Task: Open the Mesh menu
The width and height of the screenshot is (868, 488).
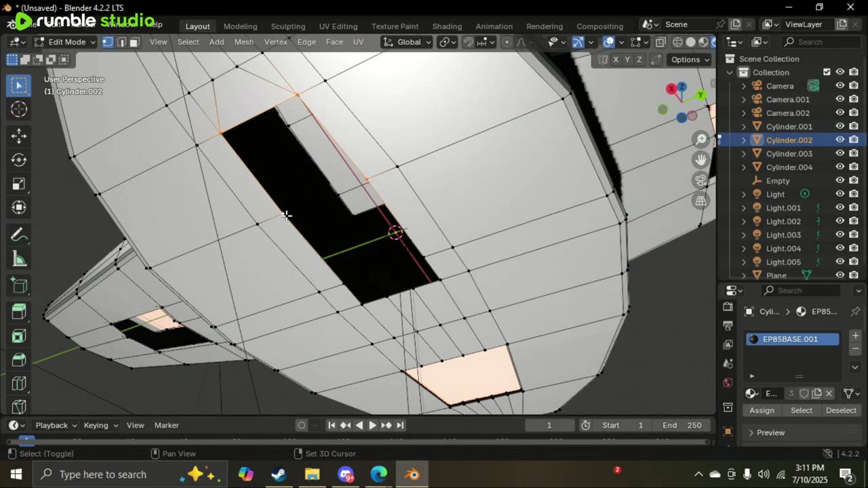Action: tap(243, 42)
